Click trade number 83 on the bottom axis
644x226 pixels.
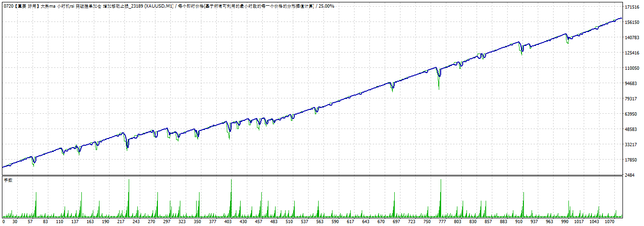pos(45,222)
